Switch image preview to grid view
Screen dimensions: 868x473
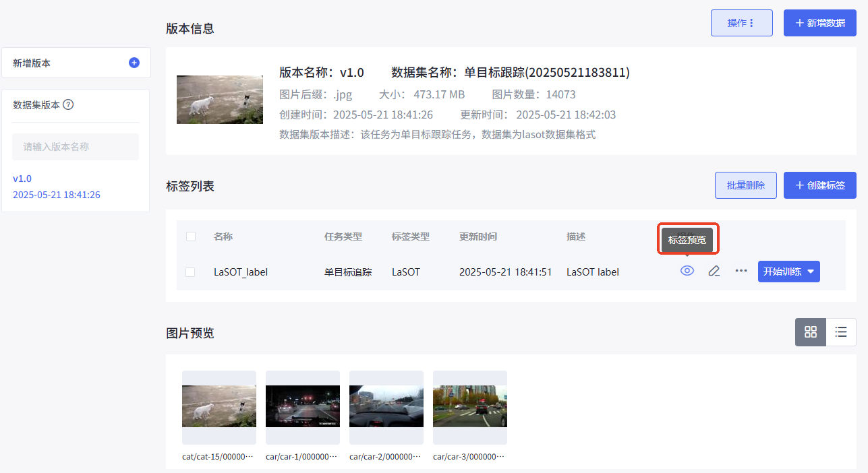[811, 332]
